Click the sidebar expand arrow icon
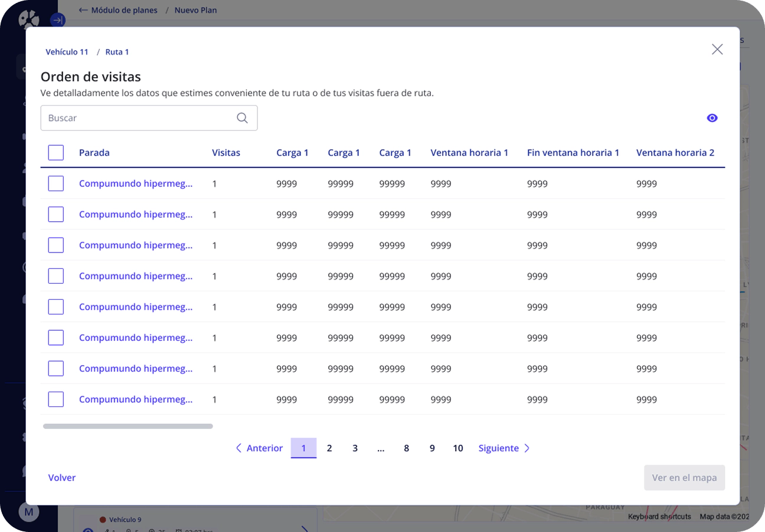This screenshot has width=765, height=532. [x=58, y=20]
